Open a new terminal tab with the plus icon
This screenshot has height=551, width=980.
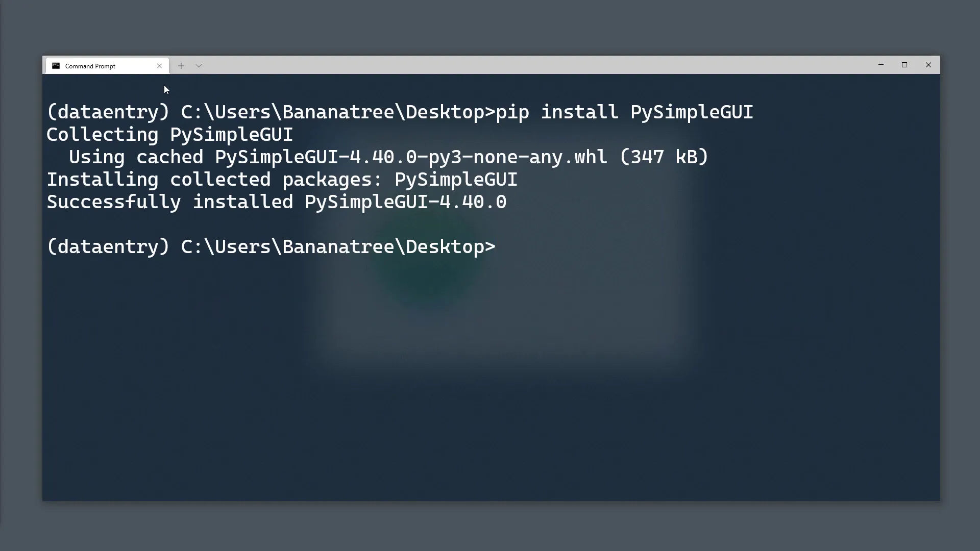pos(181,65)
